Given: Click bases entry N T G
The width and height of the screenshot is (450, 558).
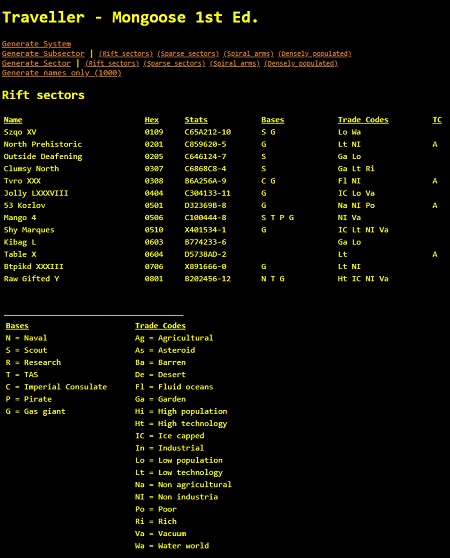Looking at the screenshot, I should pyautogui.click(x=273, y=279).
